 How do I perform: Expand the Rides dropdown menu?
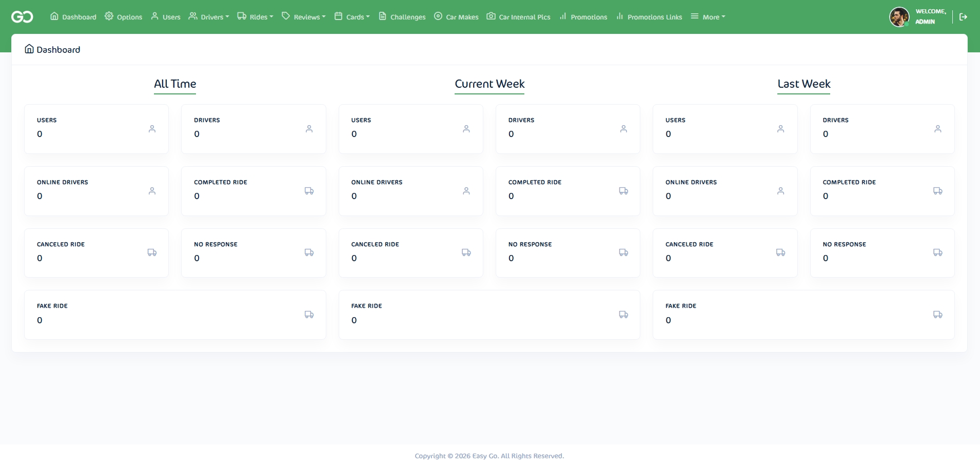pos(255,17)
